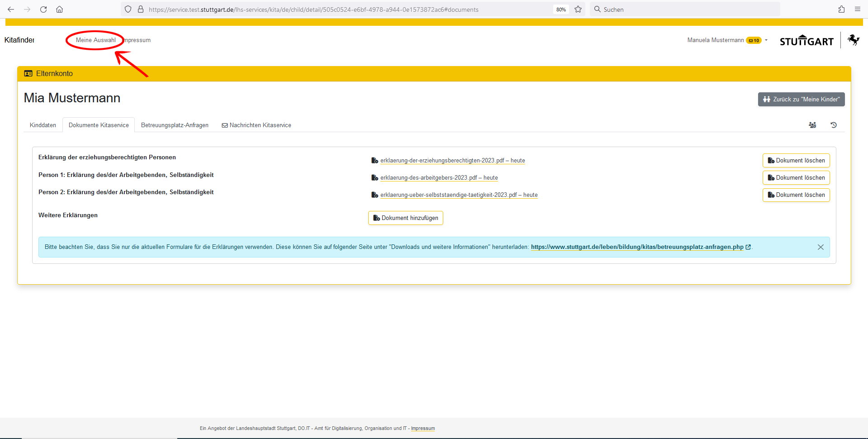Image resolution: width=868 pixels, height=439 pixels.
Task: Click the browser reload icon
Action: point(43,9)
